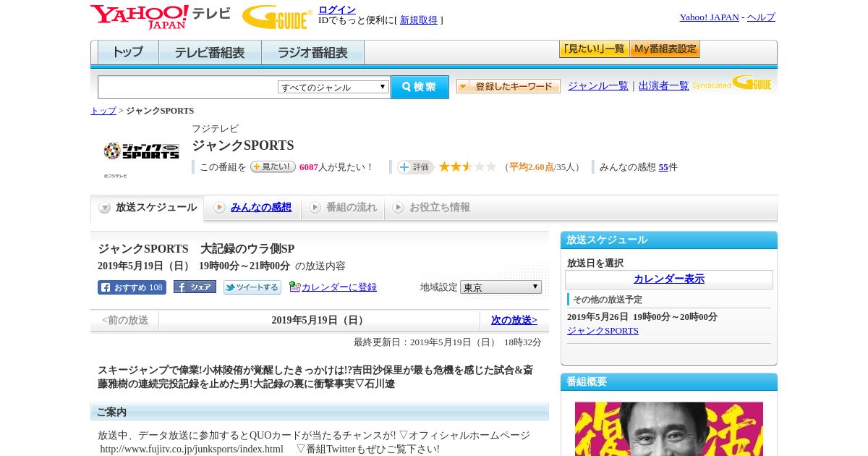Click the Facebook おすすめ 108 button
The height and width of the screenshot is (456, 868).
tap(132, 287)
